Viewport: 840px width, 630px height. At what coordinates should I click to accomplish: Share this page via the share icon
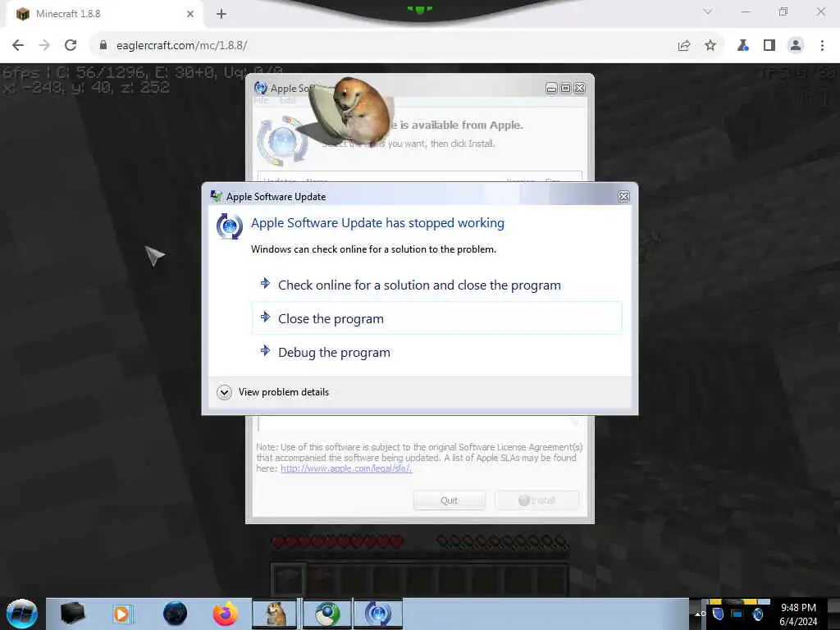coord(684,46)
